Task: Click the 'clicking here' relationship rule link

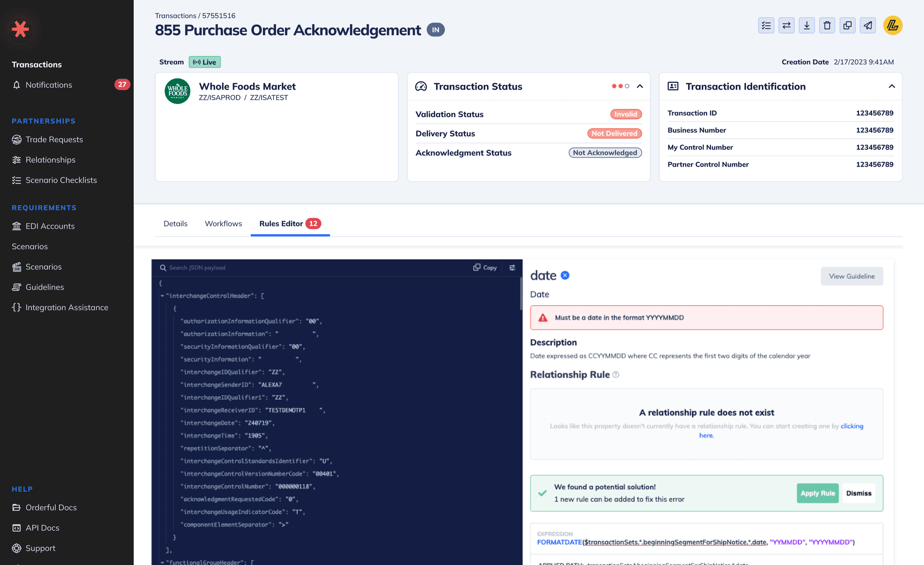Action: coord(851,426)
